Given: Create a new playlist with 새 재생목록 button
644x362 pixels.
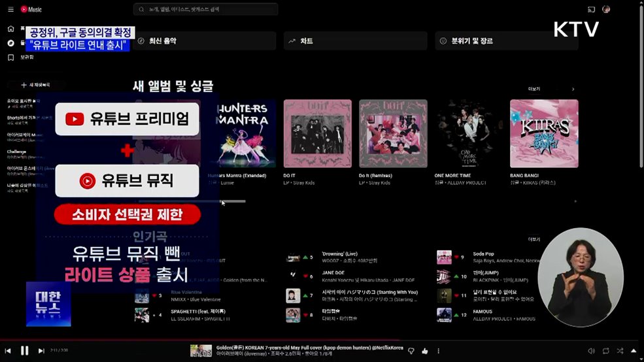Looking at the screenshot, I should point(35,85).
